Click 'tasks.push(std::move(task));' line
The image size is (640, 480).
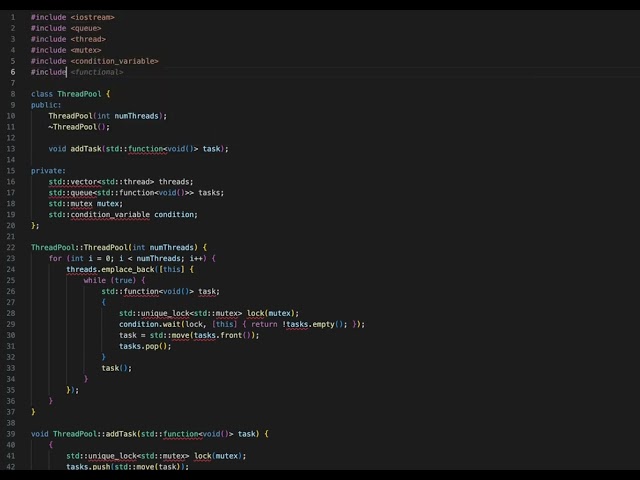(x=127, y=467)
